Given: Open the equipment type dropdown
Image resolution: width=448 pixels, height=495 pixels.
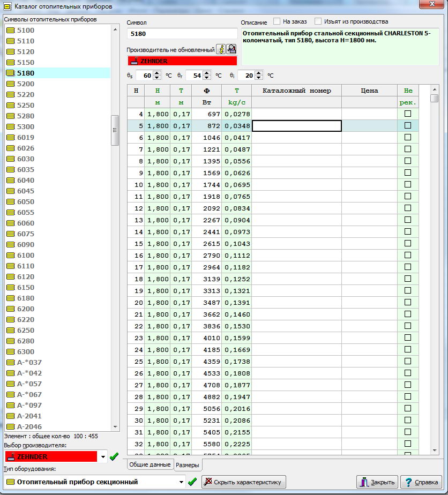Looking at the screenshot, I should [x=181, y=482].
